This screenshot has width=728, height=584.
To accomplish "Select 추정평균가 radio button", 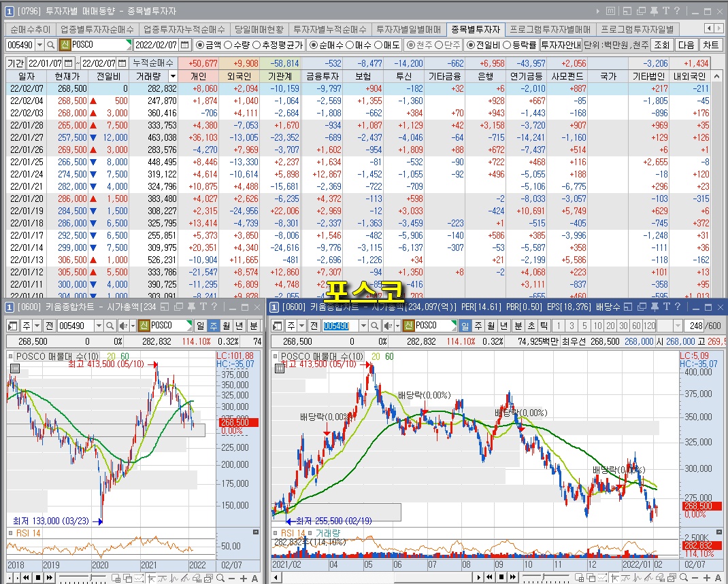I will point(257,45).
